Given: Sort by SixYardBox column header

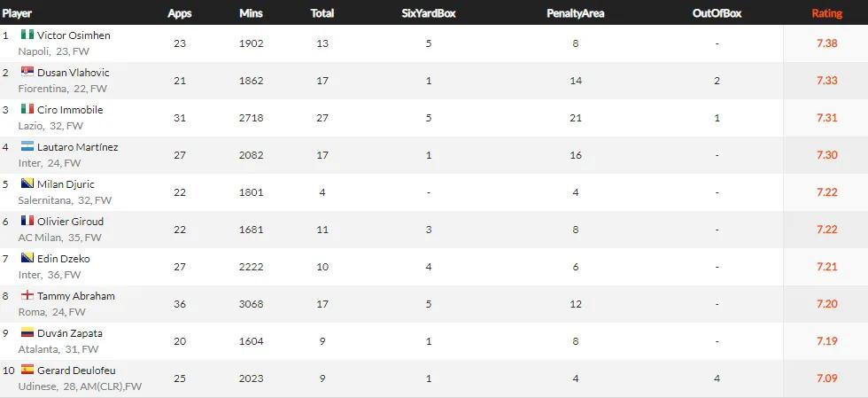Looking at the screenshot, I should [428, 13].
